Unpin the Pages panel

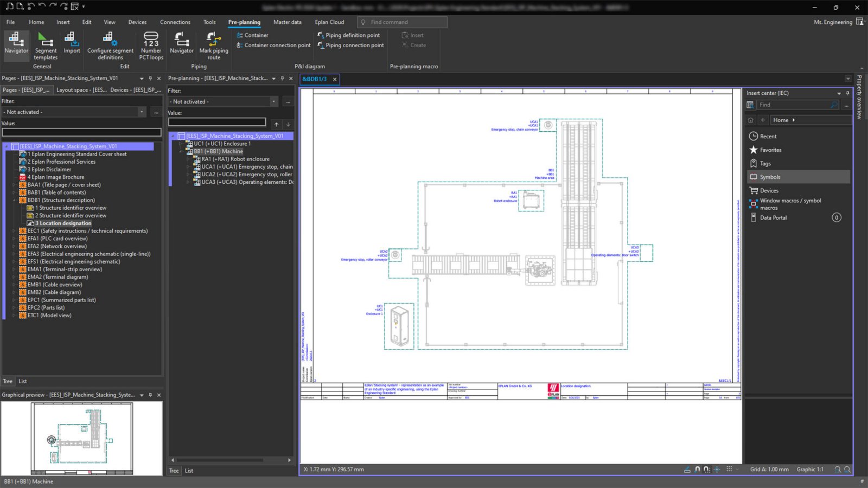coord(151,78)
